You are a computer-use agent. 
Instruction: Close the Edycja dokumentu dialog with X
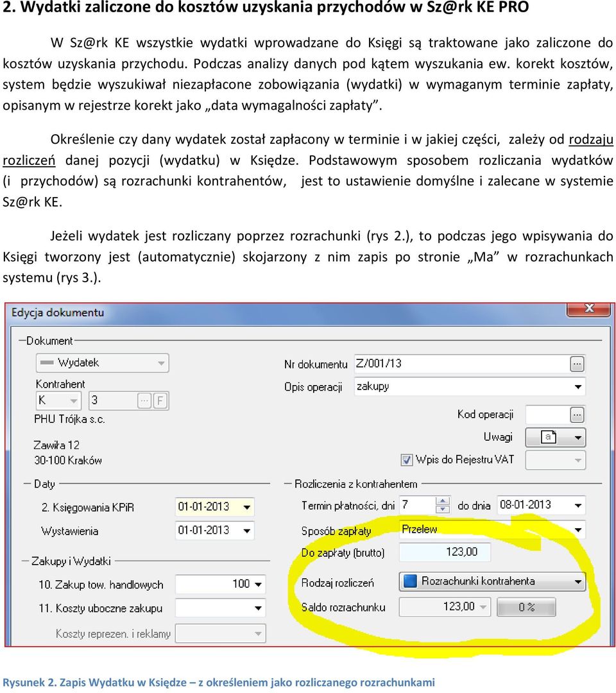[589, 309]
